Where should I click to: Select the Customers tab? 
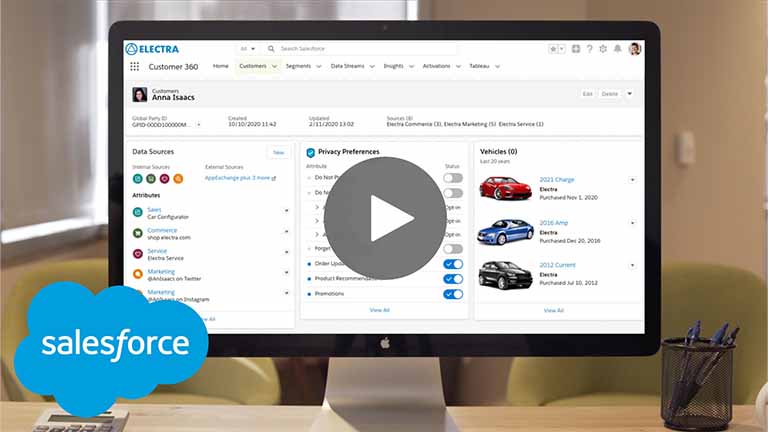(253, 66)
